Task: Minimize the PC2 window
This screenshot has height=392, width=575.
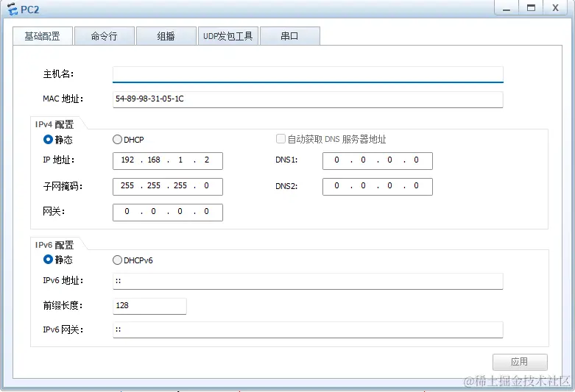Action: (x=507, y=7)
